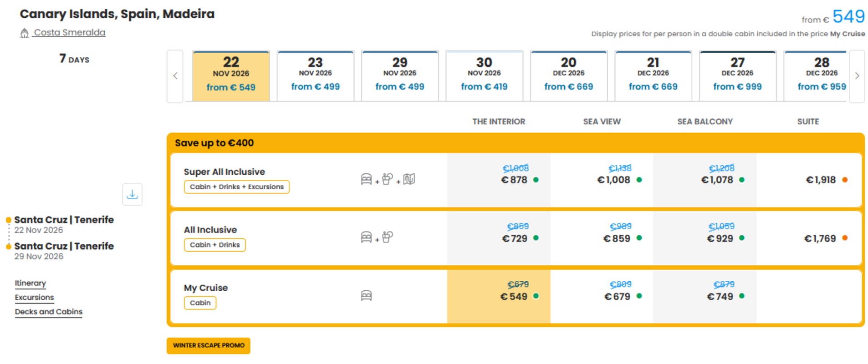Download the itinerary with the download icon
868x364 pixels.
[x=132, y=194]
